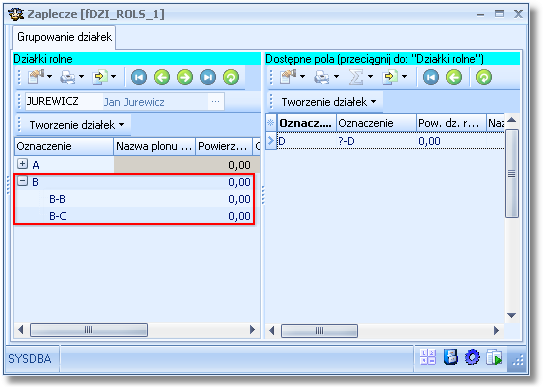Refresh the Działki rolne list
The width and height of the screenshot is (544, 390).
(x=231, y=77)
